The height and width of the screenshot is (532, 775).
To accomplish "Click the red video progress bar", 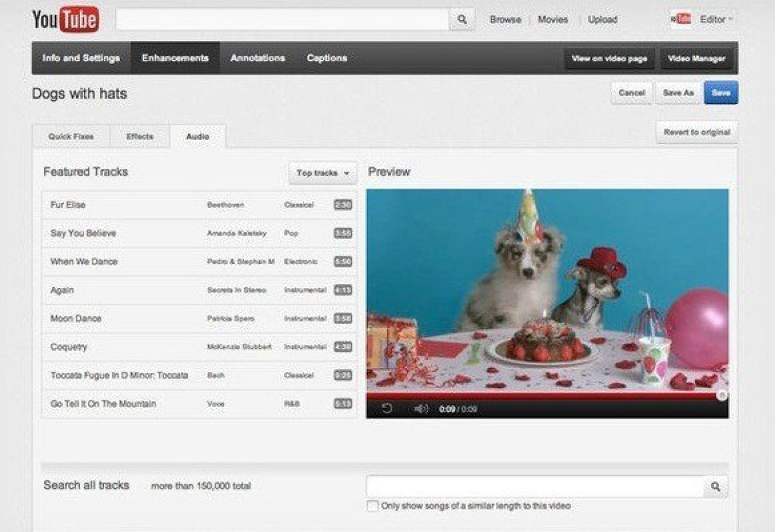I will 542,395.
